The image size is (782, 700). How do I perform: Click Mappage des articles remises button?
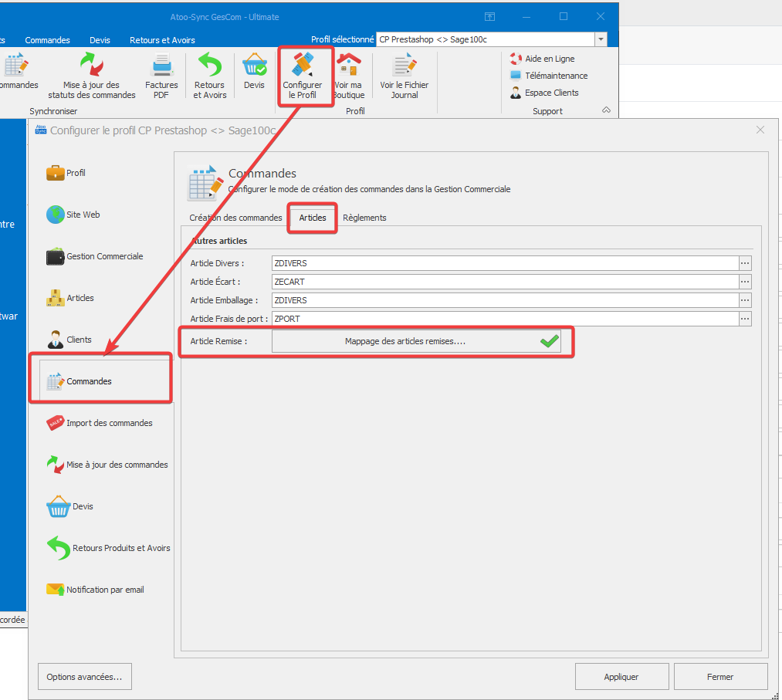(416, 342)
